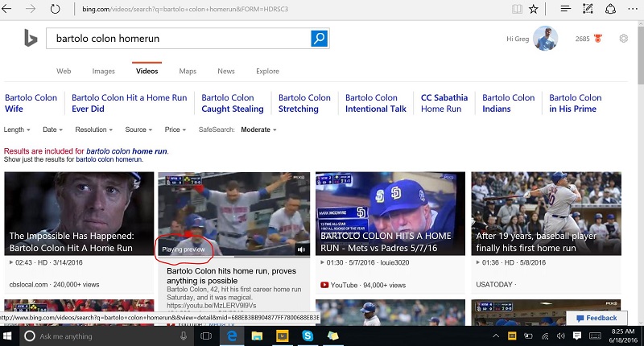Open related search Bartolo Colon Intentional Talk
Screen dimensions: 644x346
[x=375, y=103]
